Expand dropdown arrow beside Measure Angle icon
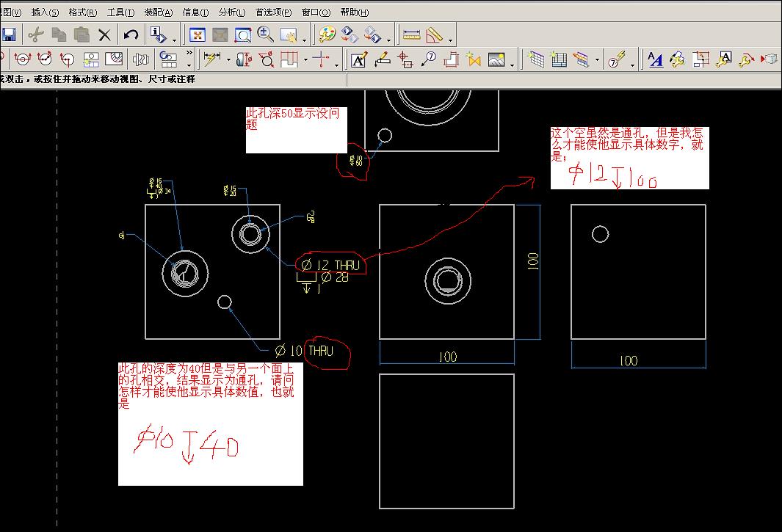The width and height of the screenshot is (782, 532). coord(450,40)
